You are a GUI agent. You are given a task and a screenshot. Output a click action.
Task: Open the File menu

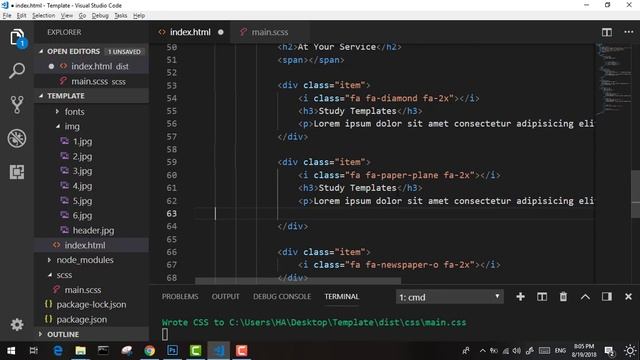tap(7, 16)
